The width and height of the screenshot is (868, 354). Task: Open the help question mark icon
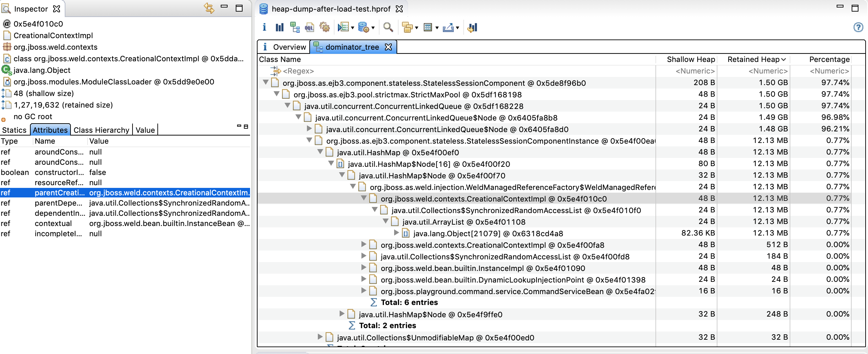(x=858, y=27)
